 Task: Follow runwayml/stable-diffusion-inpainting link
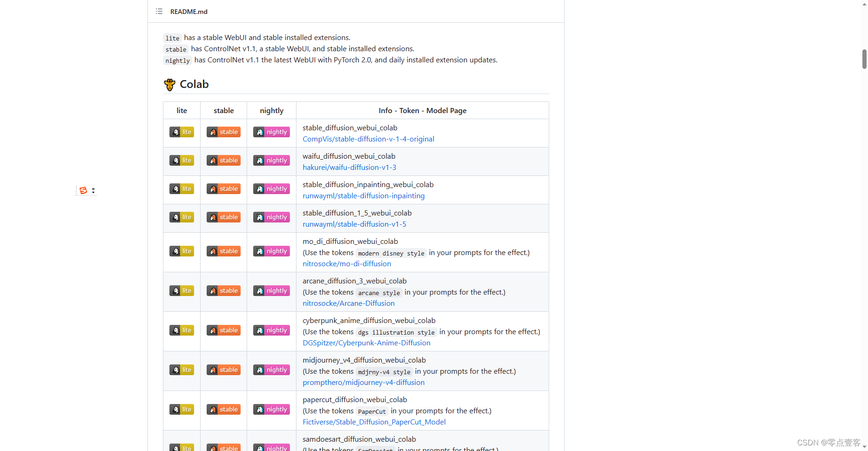363,196
